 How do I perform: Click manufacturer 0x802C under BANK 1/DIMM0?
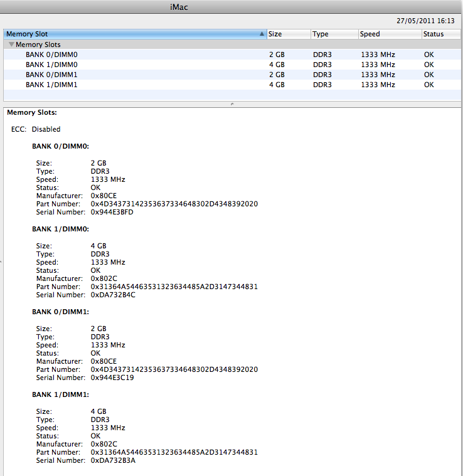pyautogui.click(x=104, y=278)
